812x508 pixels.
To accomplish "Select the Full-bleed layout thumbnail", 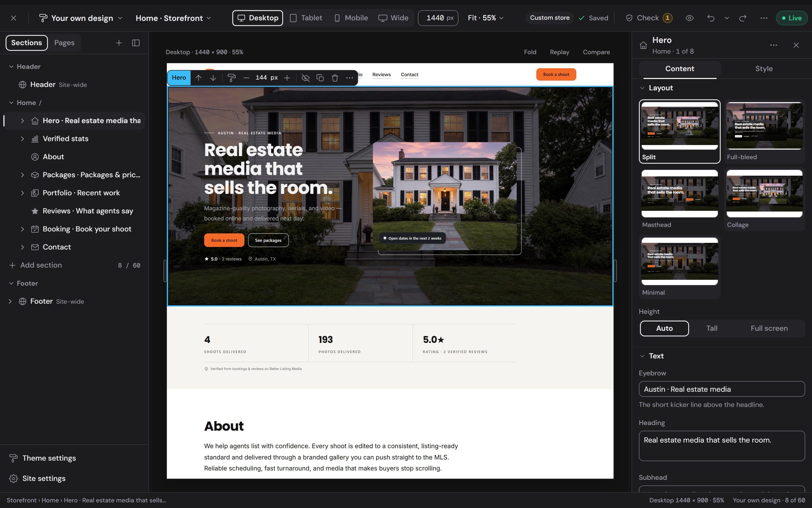I will click(764, 131).
